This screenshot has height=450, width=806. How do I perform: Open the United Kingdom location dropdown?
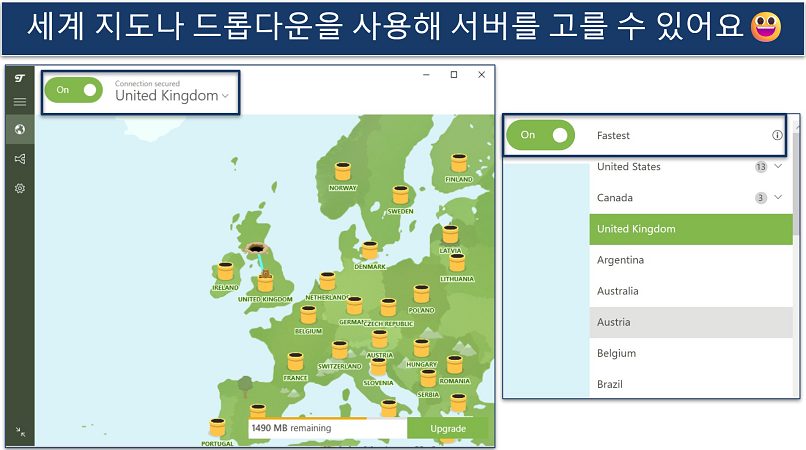tap(172, 96)
